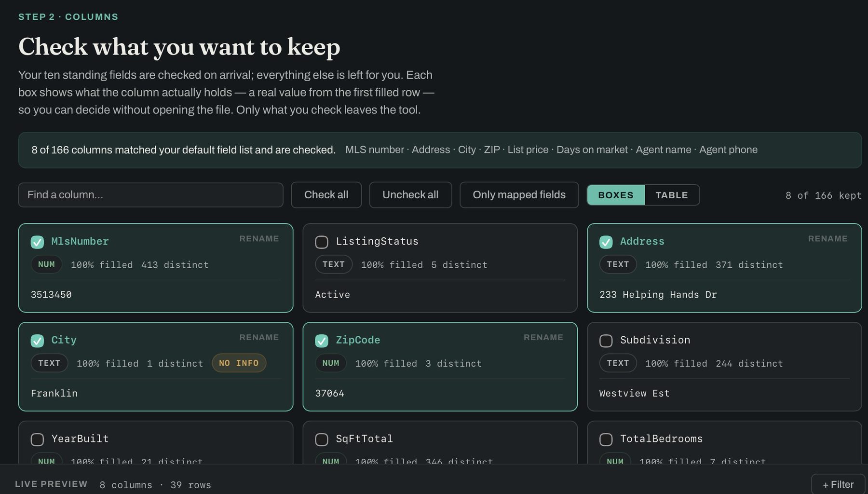Click the TEXT type badge on ListingStatus

point(334,264)
